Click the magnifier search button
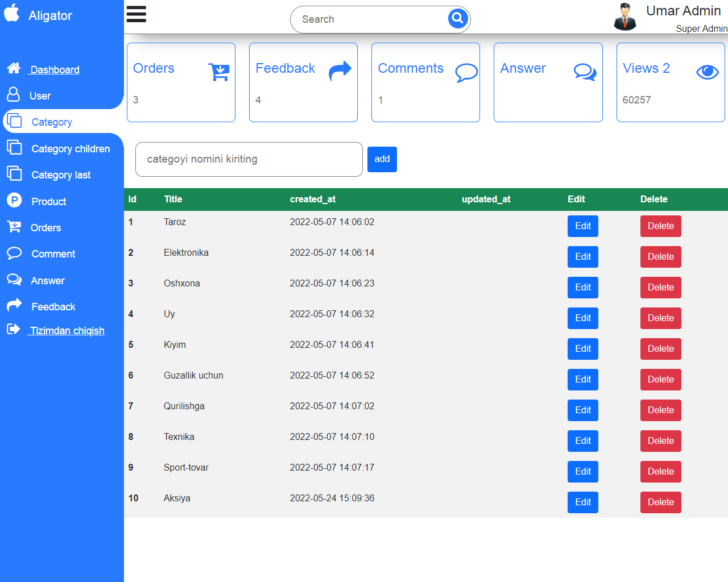 pos(457,19)
